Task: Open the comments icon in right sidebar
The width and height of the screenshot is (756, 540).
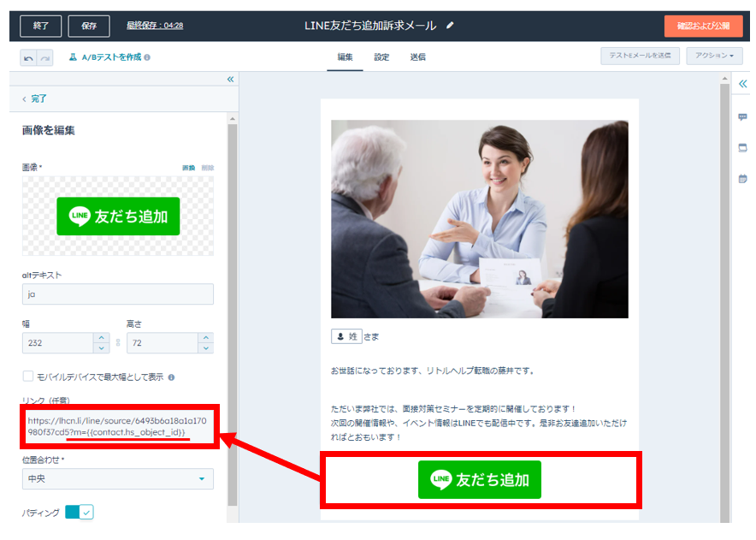Action: (742, 117)
